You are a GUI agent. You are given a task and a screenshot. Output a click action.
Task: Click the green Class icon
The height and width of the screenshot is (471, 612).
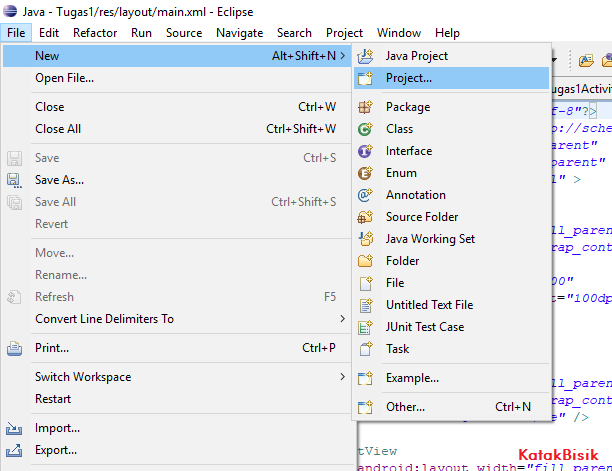[x=365, y=129]
